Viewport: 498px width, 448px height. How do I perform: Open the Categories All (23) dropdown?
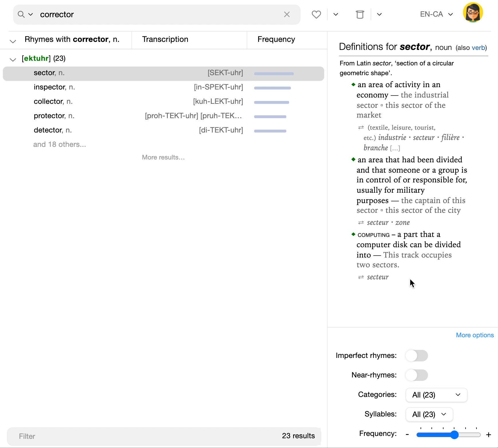tap(436, 395)
